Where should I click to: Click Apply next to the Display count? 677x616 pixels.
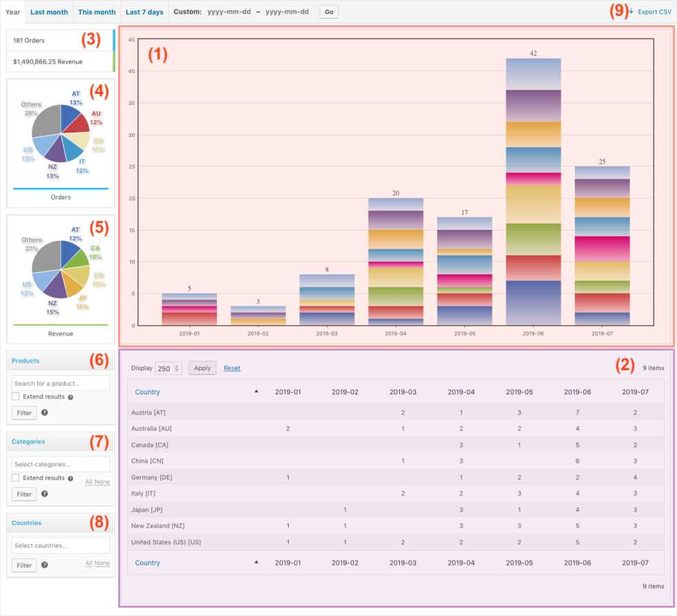202,367
